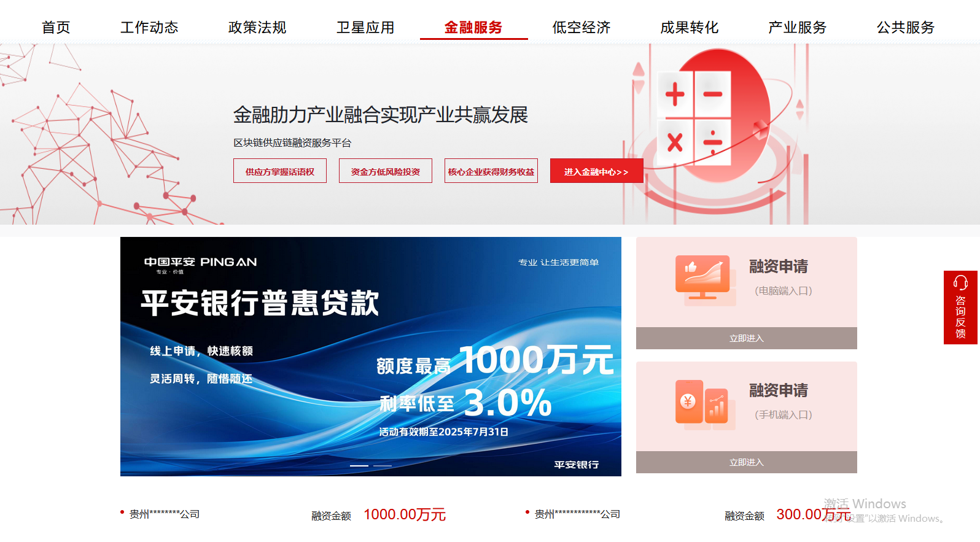Viewport: 980px width, 542px height.
Task: Click the red 进入金融中心>> button
Action: 597,171
